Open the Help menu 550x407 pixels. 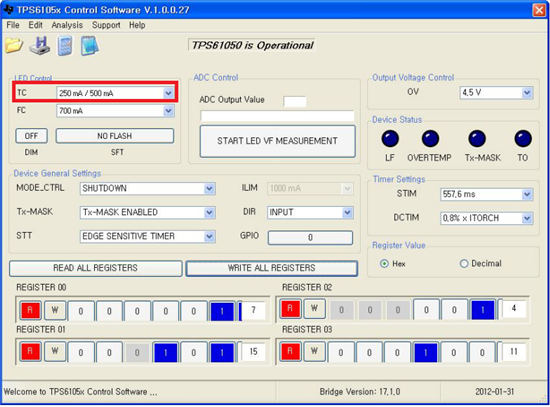click(137, 25)
